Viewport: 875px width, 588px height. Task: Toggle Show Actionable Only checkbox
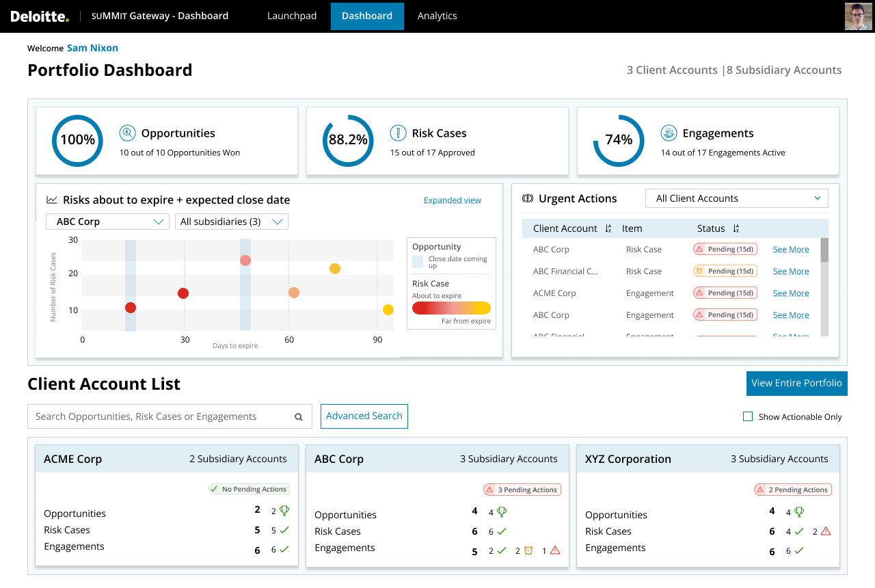(748, 416)
